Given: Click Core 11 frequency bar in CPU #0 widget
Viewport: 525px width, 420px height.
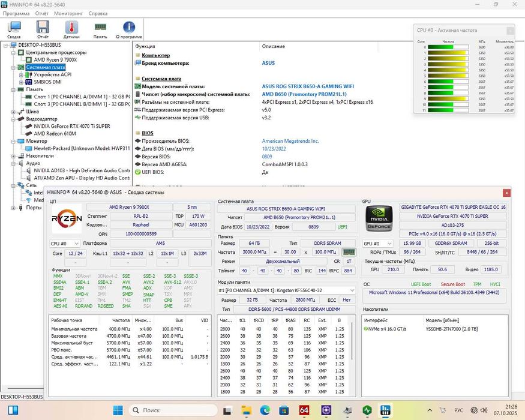Looking at the screenshot, I should [x=448, y=110].
